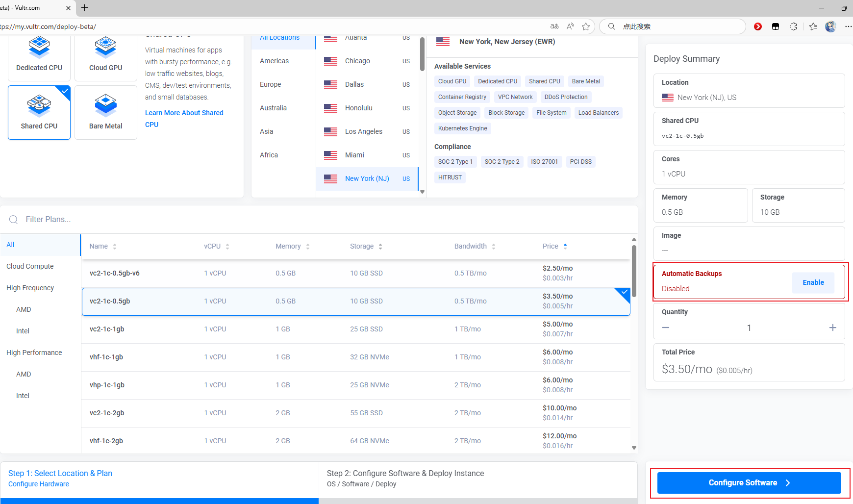Enable Automatic Backups
This screenshot has width=853, height=504.
point(813,282)
